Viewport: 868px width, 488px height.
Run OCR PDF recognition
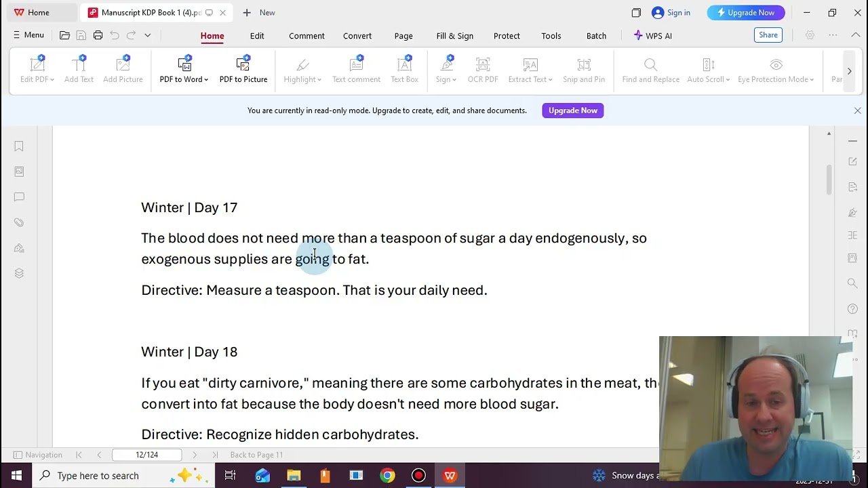pyautogui.click(x=483, y=70)
